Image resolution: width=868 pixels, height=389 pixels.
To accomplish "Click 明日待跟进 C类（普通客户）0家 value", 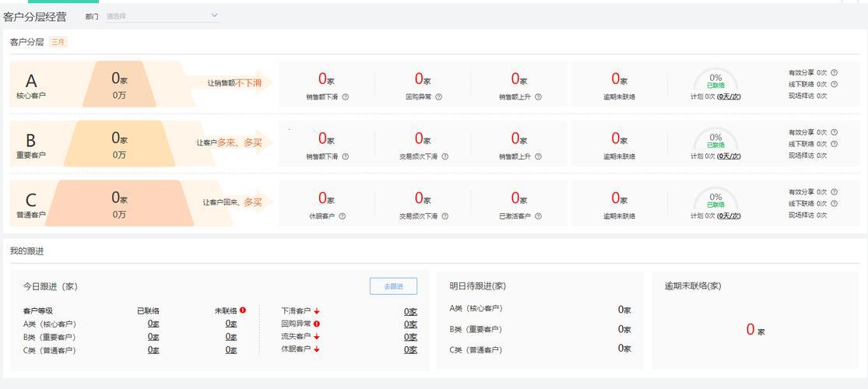I will [624, 349].
